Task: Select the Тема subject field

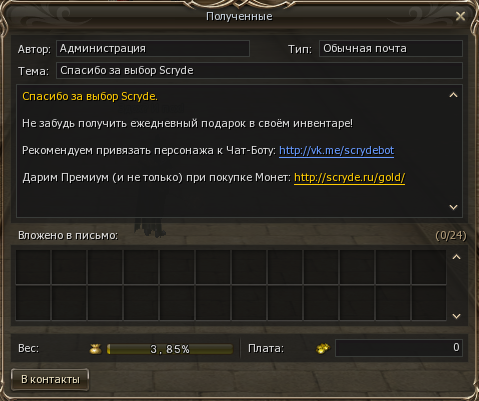Action: (x=259, y=71)
